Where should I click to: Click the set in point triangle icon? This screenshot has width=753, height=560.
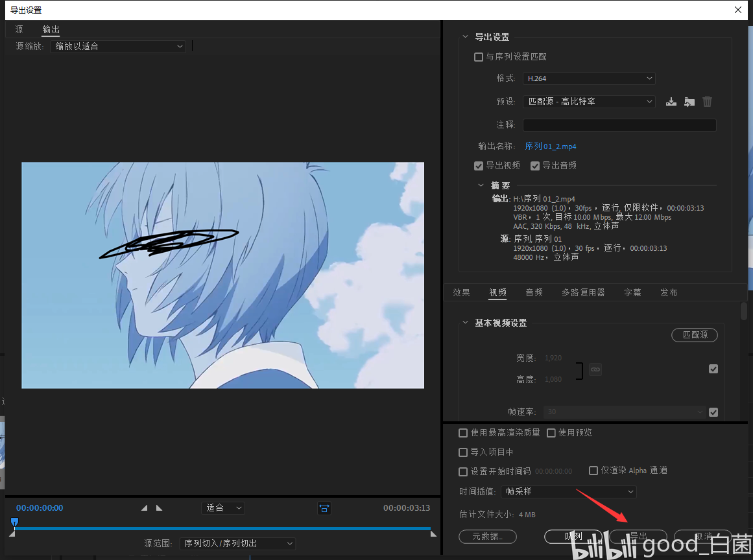pos(144,507)
